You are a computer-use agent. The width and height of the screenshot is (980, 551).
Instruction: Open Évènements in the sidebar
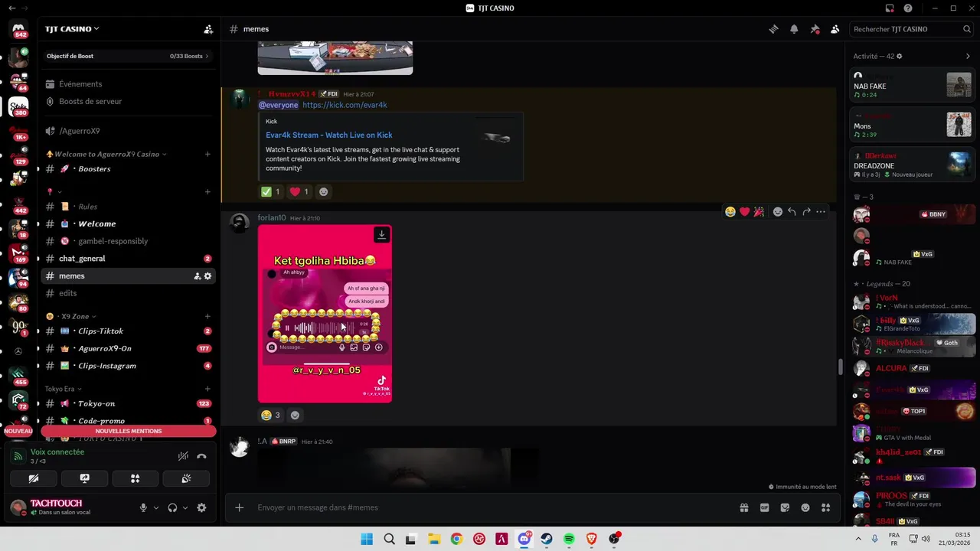(128, 84)
